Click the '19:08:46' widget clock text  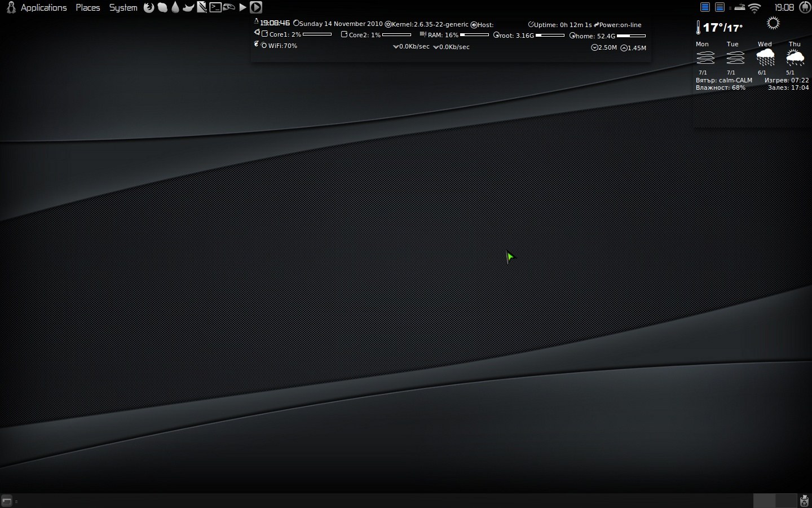point(275,23)
